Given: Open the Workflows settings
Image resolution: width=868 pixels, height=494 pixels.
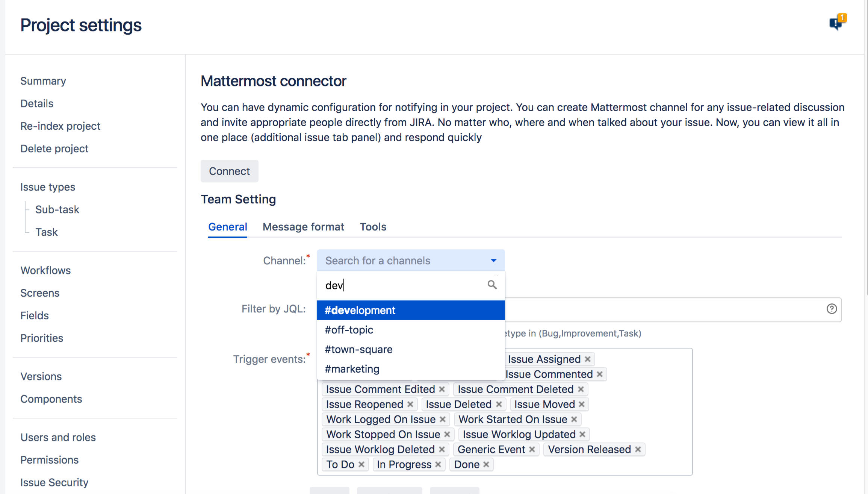Looking at the screenshot, I should [45, 270].
